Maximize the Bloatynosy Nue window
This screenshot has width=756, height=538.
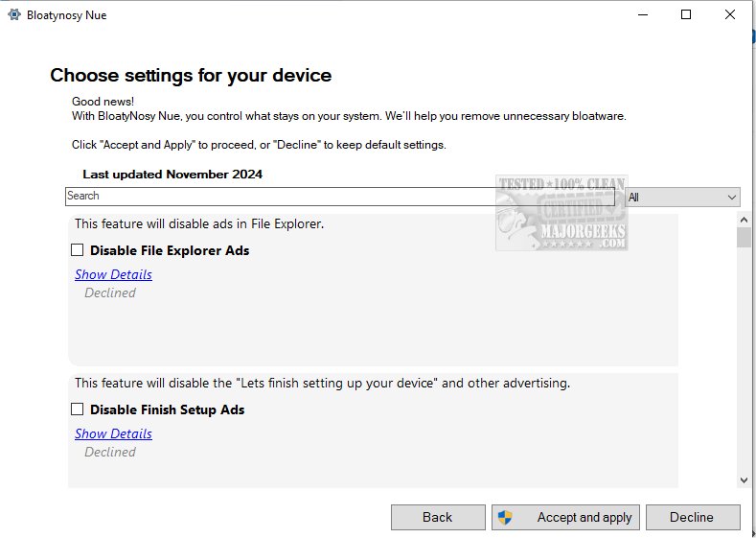[686, 14]
